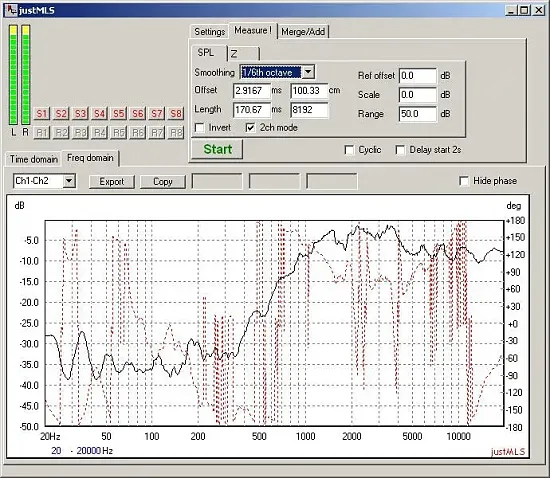550x478 pixels.
Task: Open the Smoothing dropdown arrow
Action: (308, 72)
